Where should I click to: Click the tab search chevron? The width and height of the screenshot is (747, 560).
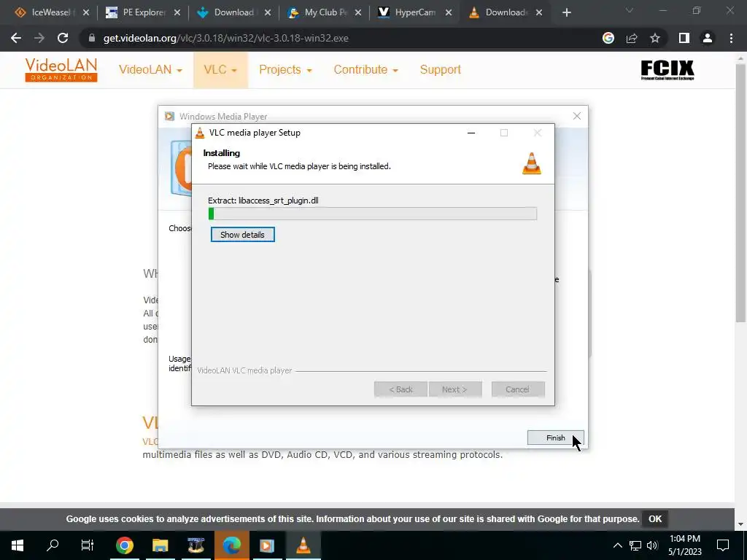point(630,10)
